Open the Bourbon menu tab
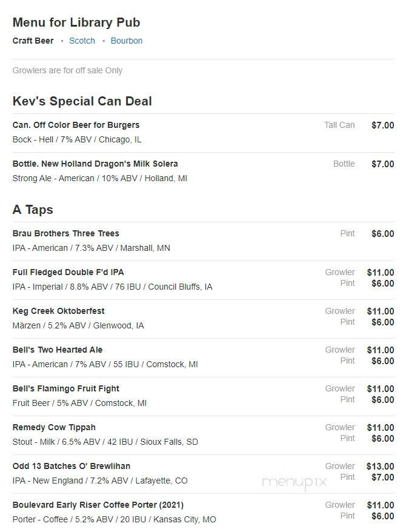Image resolution: width=403 pixels, height=532 pixels. point(127,41)
